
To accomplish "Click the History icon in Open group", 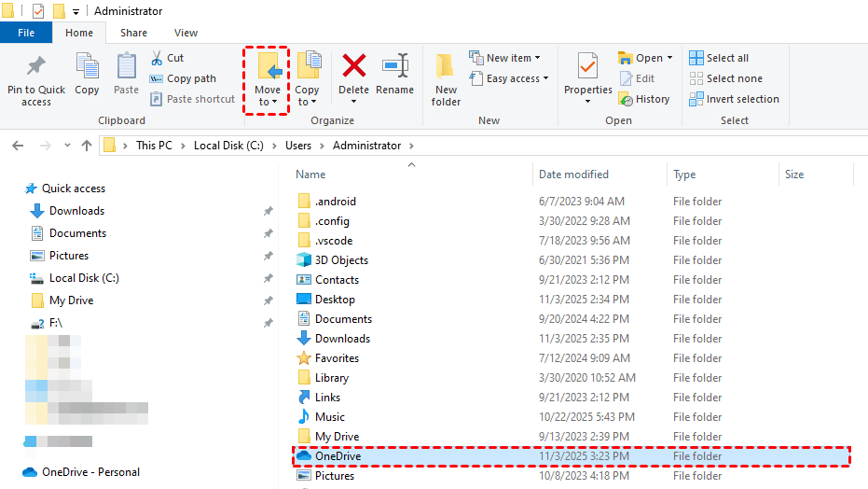I will point(643,99).
